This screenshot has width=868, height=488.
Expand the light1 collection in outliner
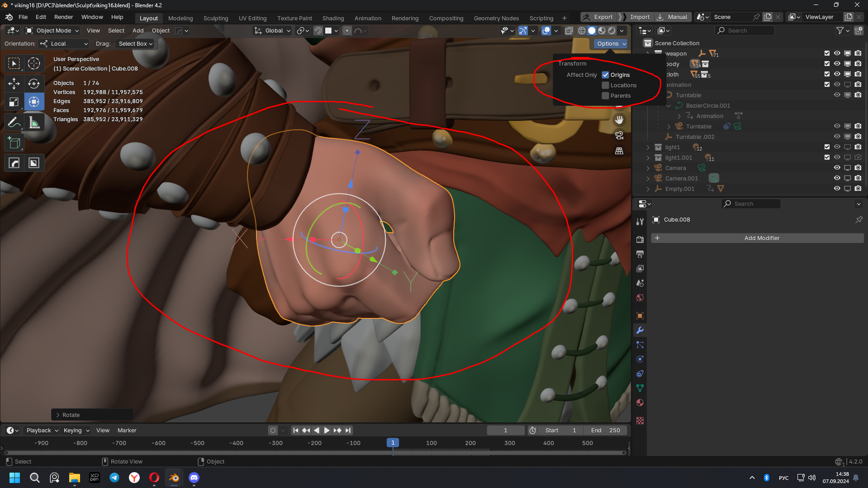[x=648, y=147]
